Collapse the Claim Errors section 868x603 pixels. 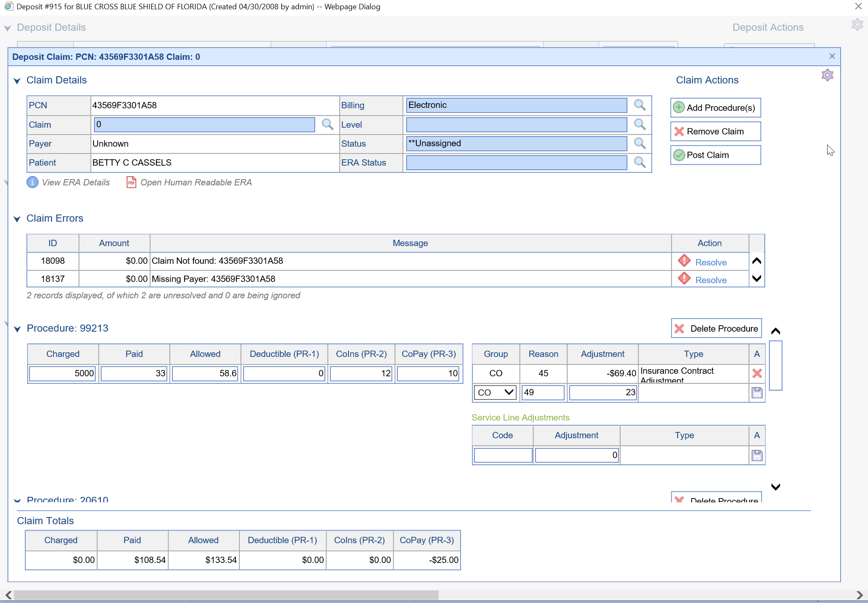17,219
